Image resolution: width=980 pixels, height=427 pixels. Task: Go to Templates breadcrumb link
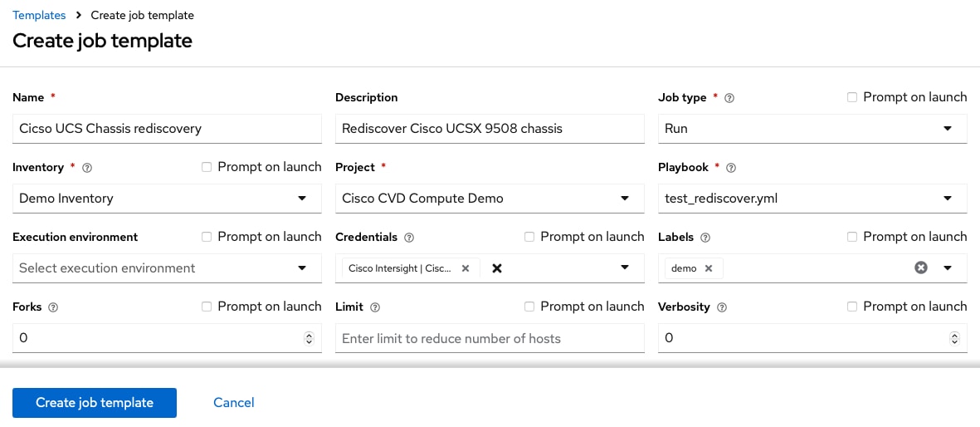[x=39, y=15]
